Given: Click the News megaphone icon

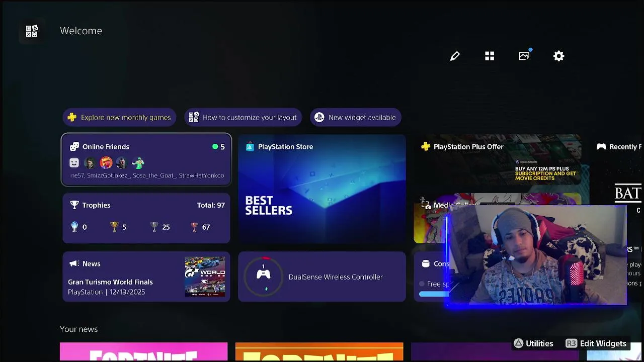Looking at the screenshot, I should tap(74, 263).
